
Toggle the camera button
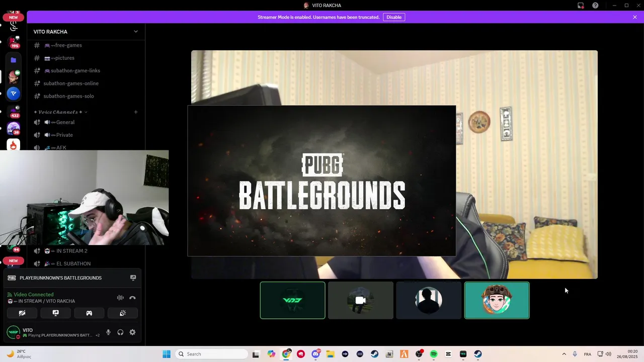(x=22, y=313)
